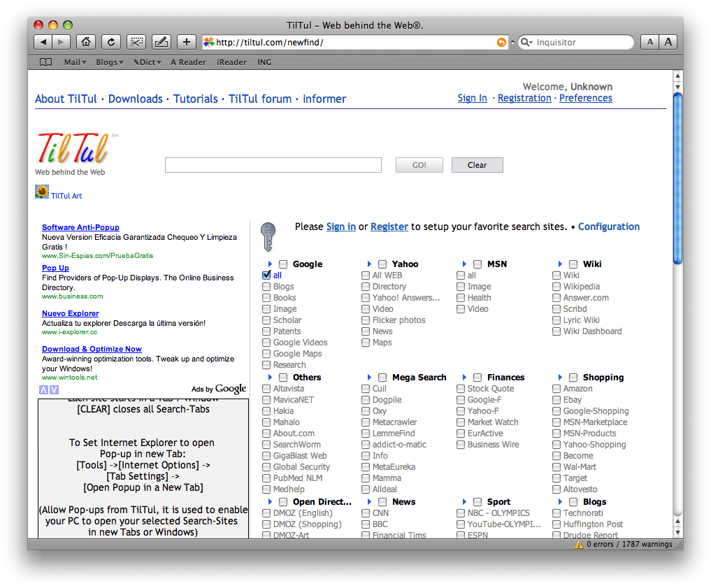The width and height of the screenshot is (711, 588).
Task: Click the TilTul search input field
Action: [273, 165]
